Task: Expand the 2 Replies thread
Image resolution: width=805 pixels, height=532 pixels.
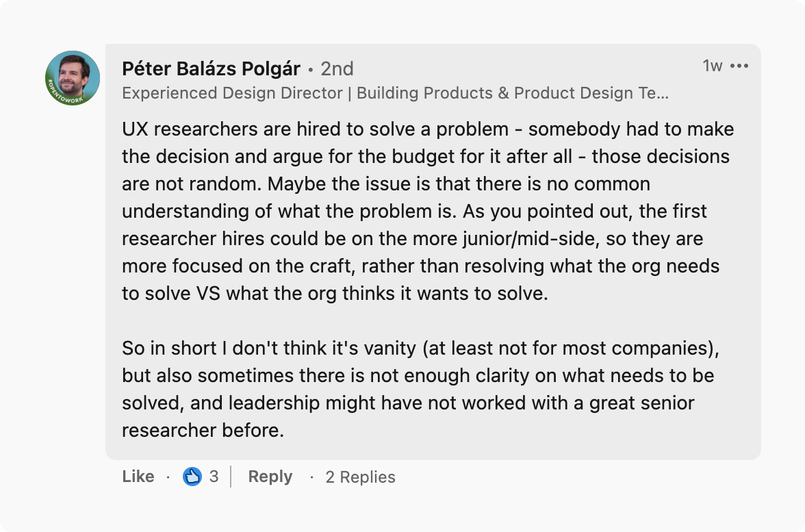Action: click(x=360, y=477)
